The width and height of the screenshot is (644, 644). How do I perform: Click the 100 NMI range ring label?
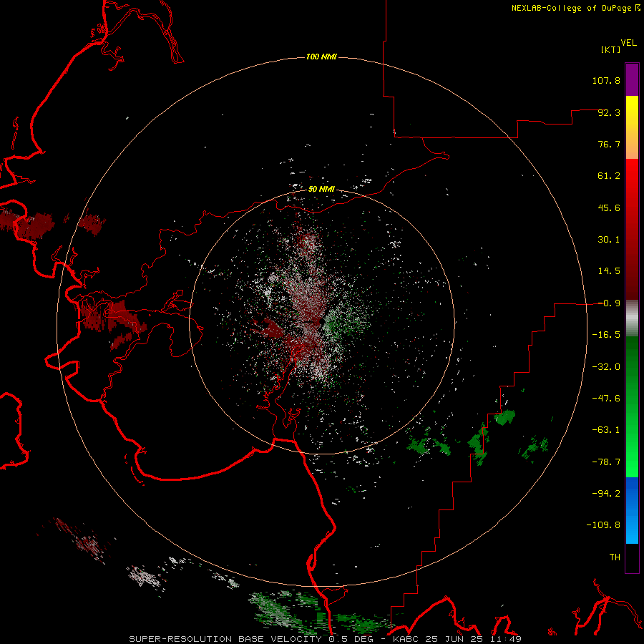(321, 57)
